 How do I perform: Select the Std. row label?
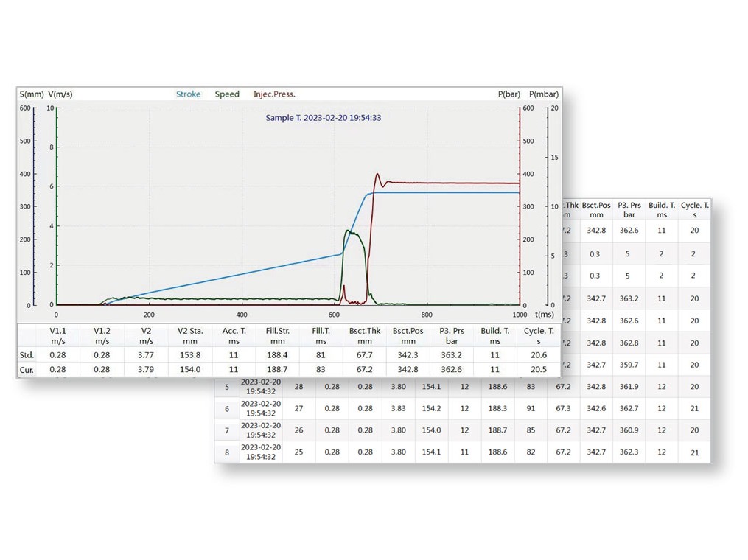(x=27, y=355)
